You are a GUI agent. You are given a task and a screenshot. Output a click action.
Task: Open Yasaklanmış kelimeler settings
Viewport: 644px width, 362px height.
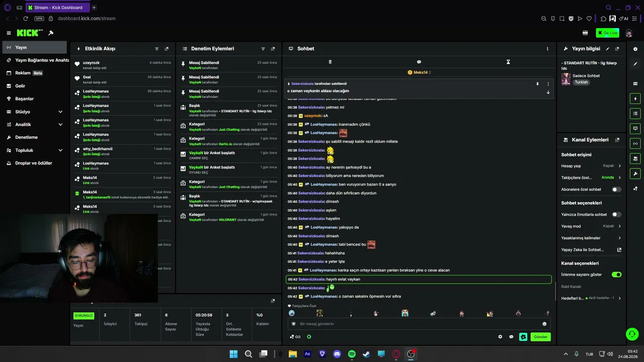click(x=591, y=238)
